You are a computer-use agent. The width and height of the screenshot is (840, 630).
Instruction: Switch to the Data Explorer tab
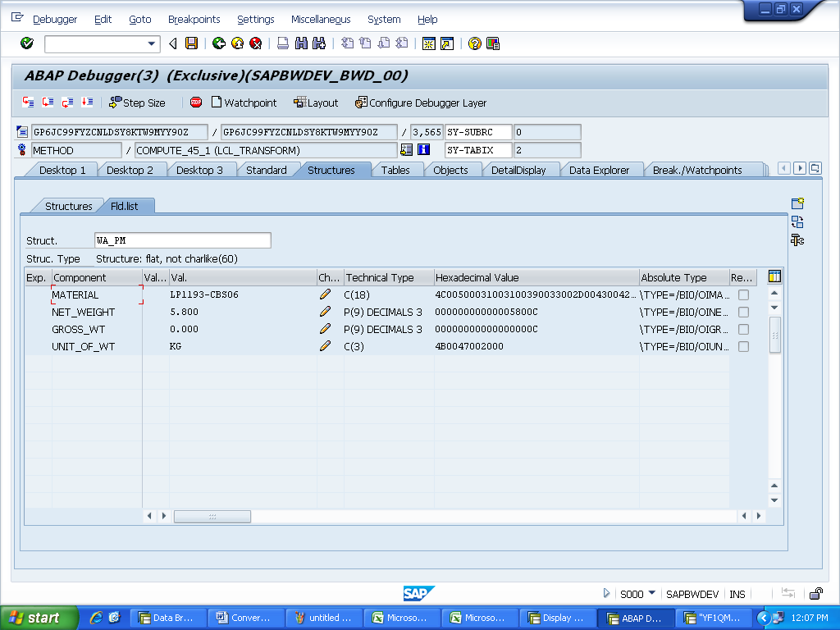599,170
